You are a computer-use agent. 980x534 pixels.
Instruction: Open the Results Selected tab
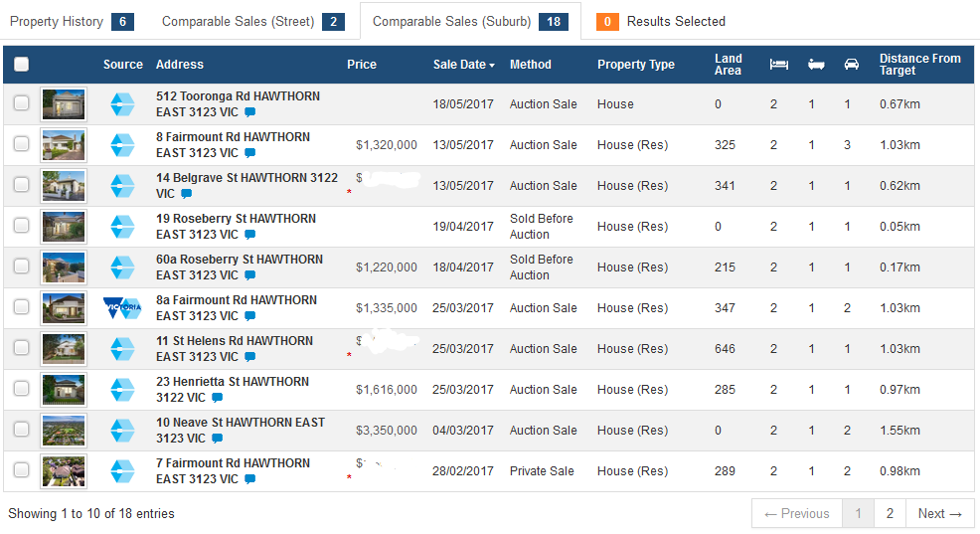[661, 21]
